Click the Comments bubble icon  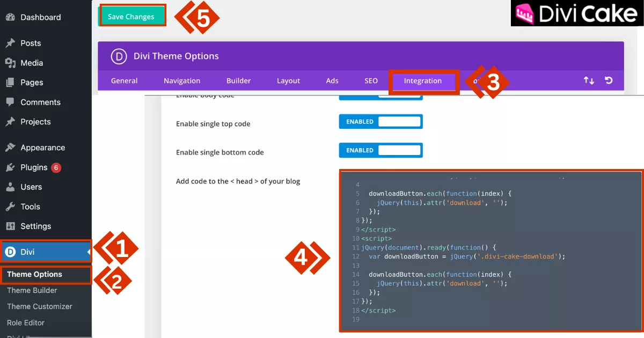click(x=10, y=102)
